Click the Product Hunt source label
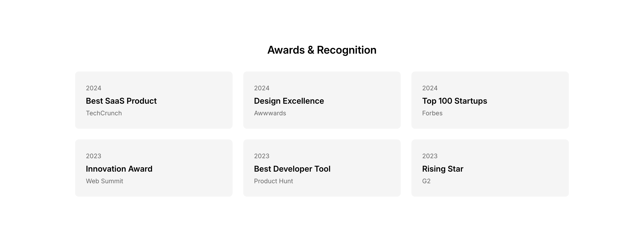This screenshot has height=240, width=644. tap(273, 181)
